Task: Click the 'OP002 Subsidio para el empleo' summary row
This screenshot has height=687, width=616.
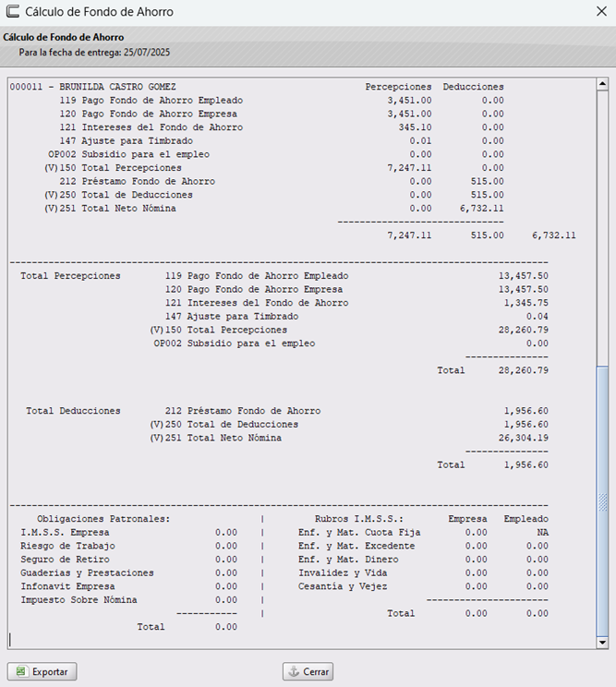Action: [351, 343]
